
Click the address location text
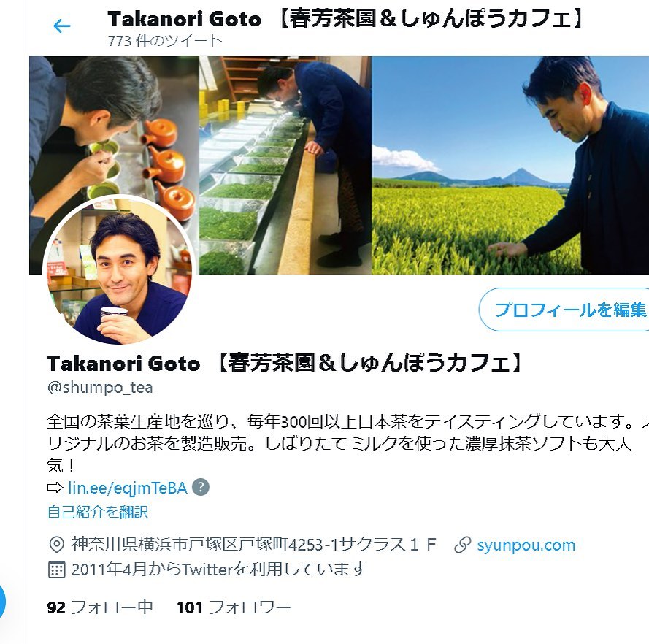(x=254, y=545)
